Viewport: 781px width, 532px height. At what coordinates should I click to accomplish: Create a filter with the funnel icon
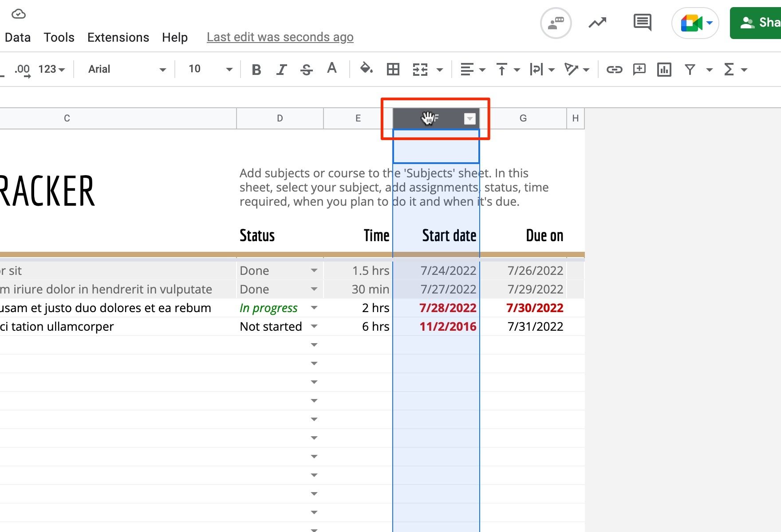(690, 70)
